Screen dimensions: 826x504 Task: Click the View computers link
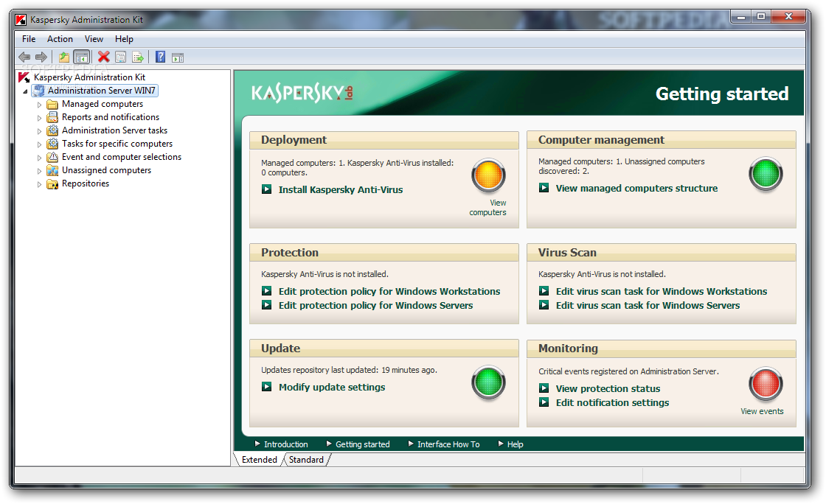(487, 208)
